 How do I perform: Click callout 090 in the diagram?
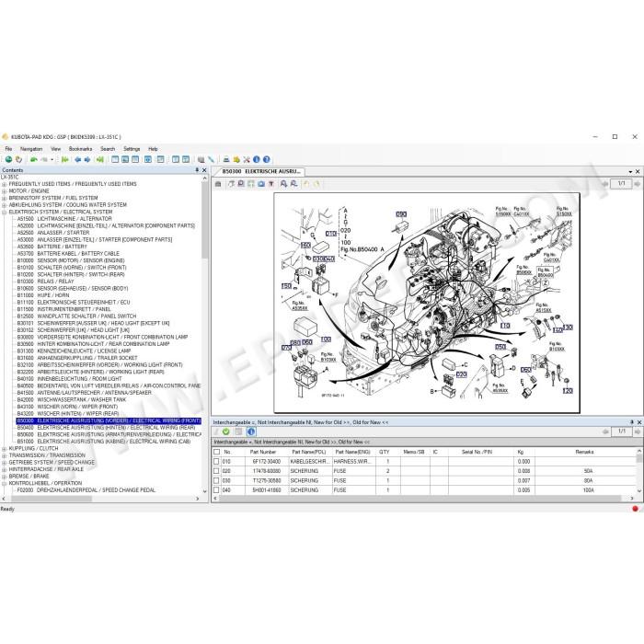point(401,214)
